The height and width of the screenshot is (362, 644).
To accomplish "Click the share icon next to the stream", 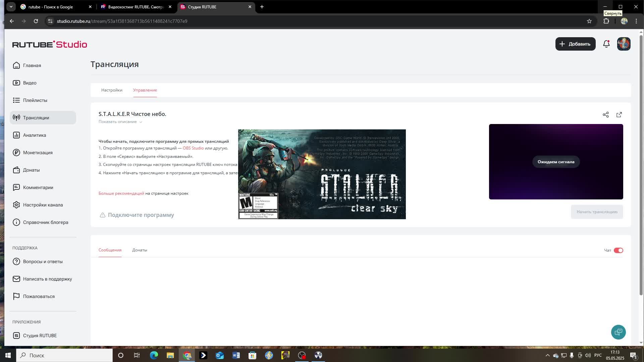I will click(606, 115).
